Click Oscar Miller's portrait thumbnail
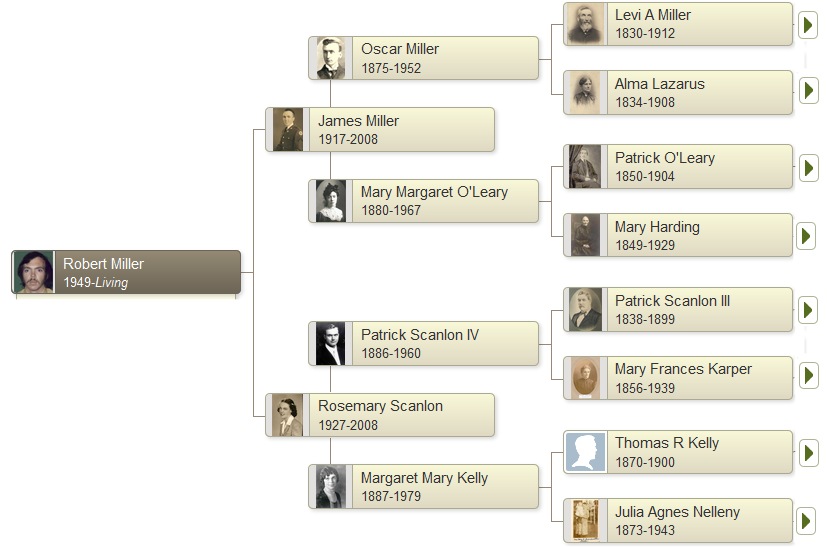The image size is (827, 547). tap(330, 59)
